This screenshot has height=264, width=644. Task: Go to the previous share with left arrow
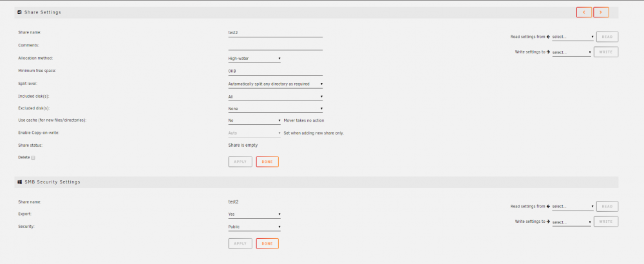584,12
